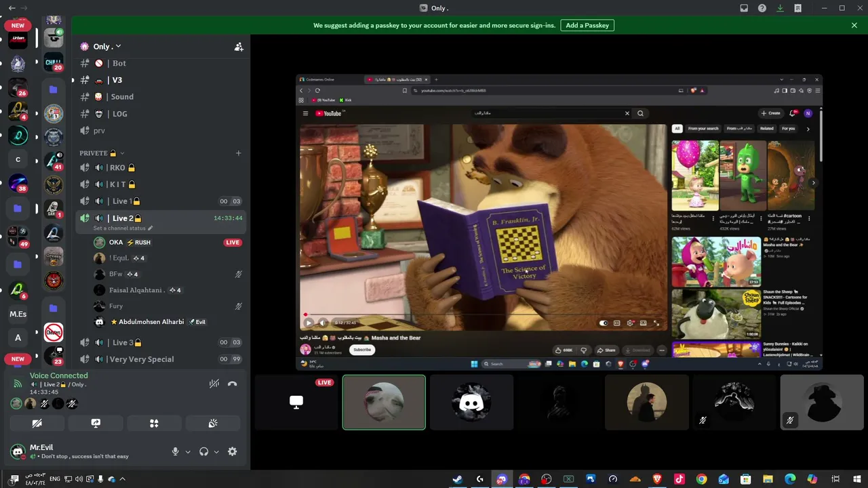Invite people to the server

239,47
